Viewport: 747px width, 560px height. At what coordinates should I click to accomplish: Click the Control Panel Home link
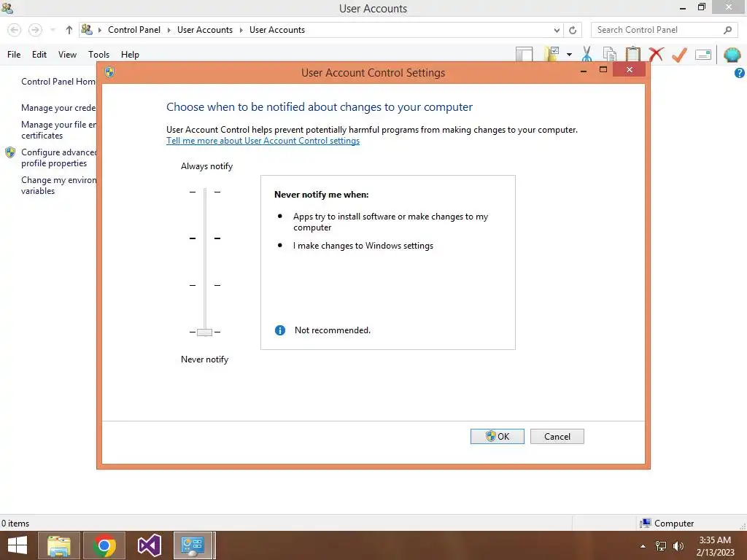[x=58, y=82]
